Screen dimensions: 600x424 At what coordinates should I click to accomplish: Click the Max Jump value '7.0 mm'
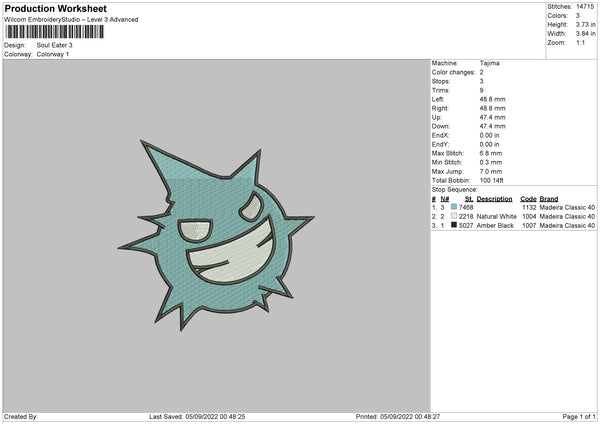pos(491,171)
